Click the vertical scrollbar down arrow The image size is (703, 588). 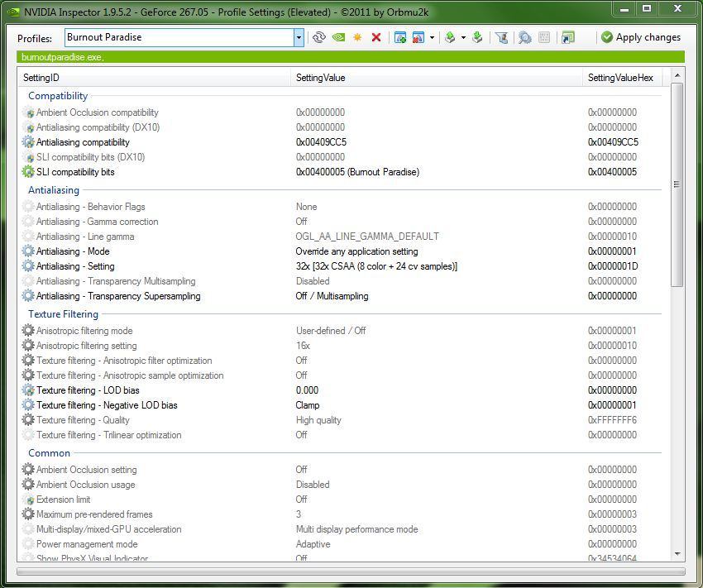click(677, 554)
